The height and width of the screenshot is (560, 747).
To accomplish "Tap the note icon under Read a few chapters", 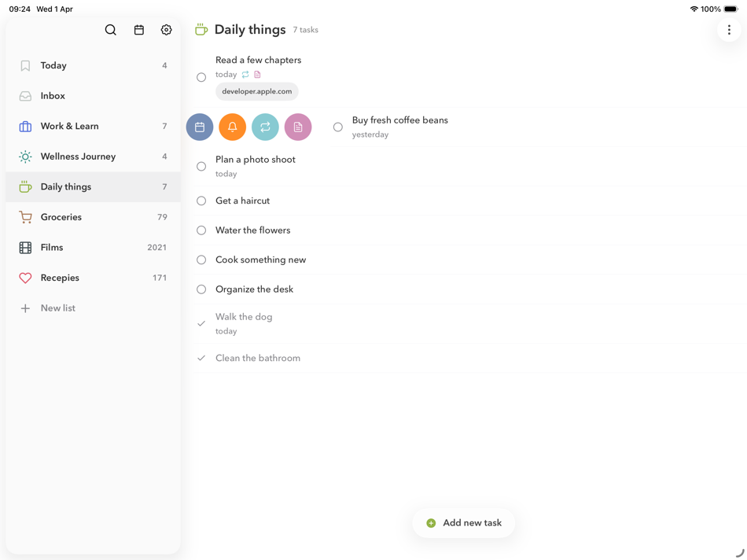I will [x=257, y=75].
